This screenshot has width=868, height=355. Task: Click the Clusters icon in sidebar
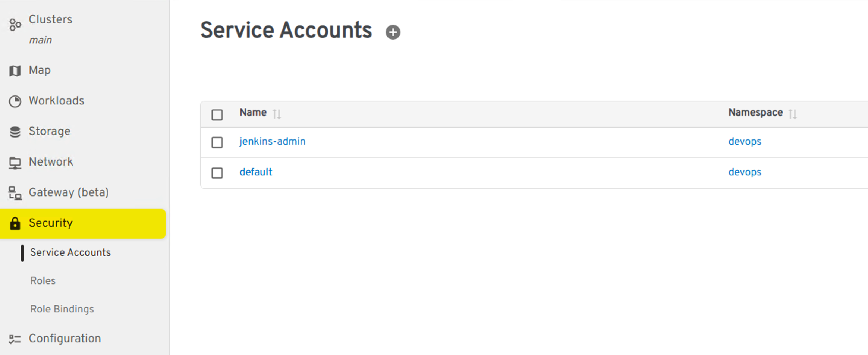click(x=15, y=25)
